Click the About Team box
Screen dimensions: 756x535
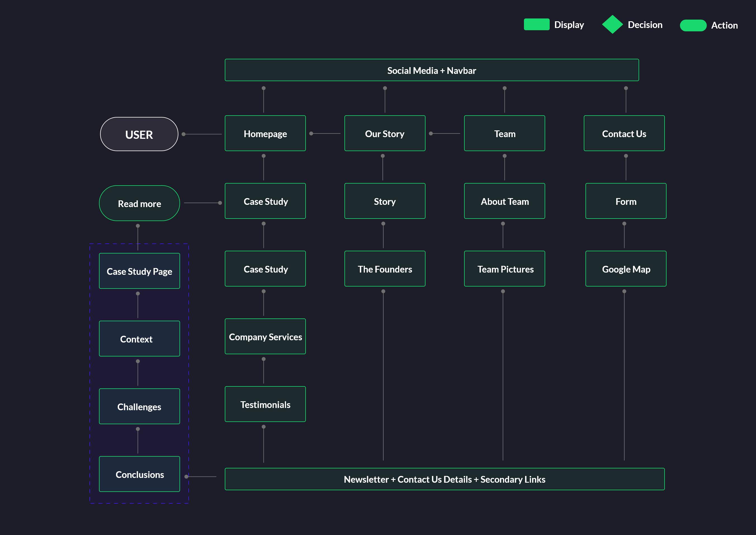click(x=504, y=201)
